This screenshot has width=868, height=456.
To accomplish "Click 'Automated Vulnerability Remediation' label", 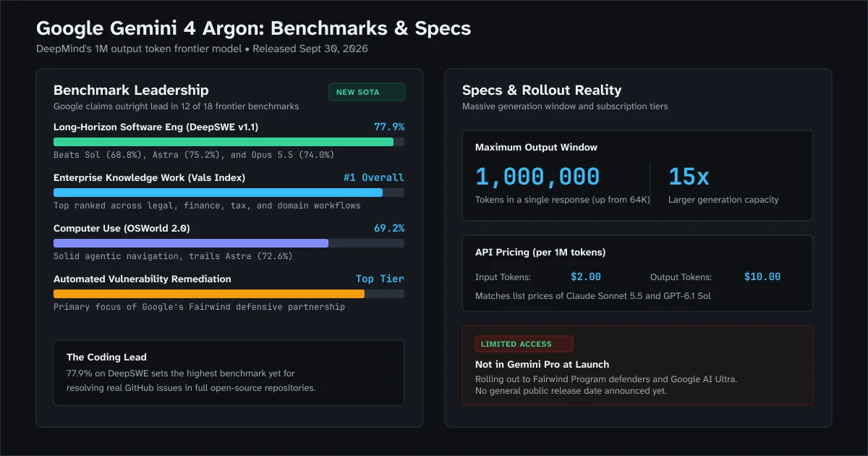I will [x=142, y=279].
